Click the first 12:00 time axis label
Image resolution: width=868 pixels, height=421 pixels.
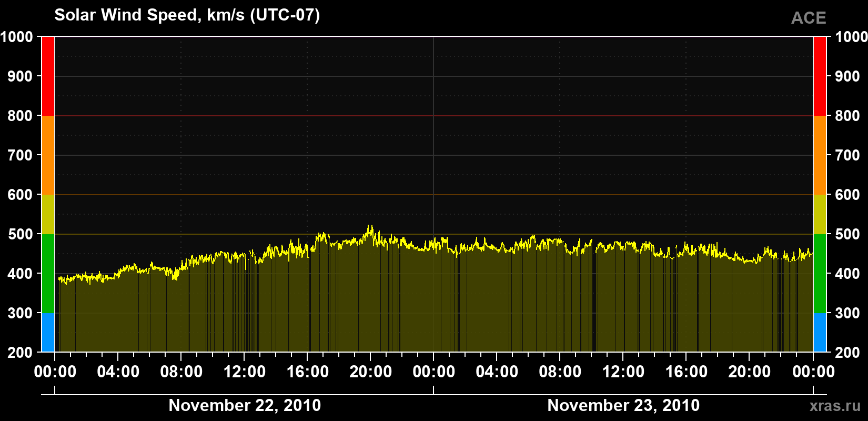click(244, 372)
